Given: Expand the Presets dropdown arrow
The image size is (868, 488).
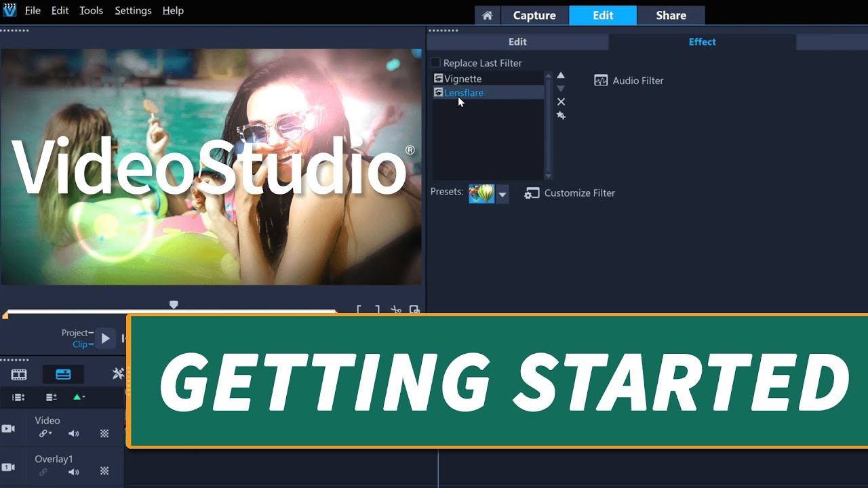Looking at the screenshot, I should (502, 195).
